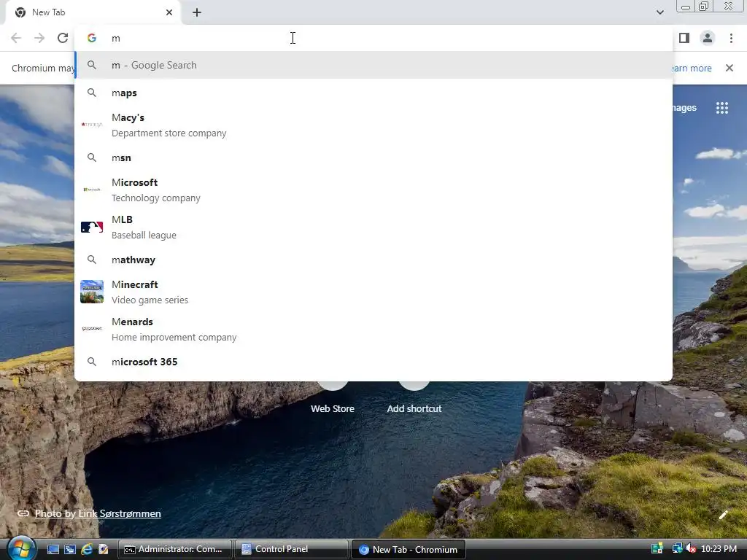Screen dimensions: 747x560
Task: Go forward using the forward arrow
Action: (39, 38)
